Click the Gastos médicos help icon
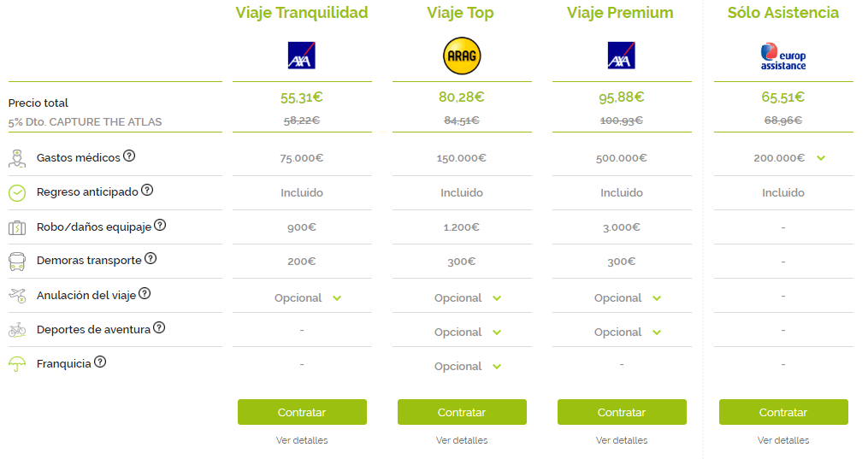The width and height of the screenshot is (868, 459). (129, 156)
